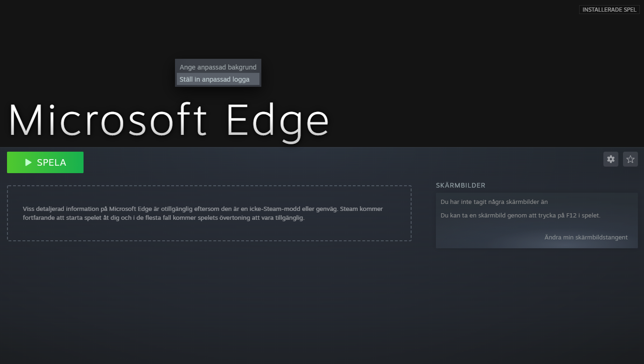This screenshot has width=644, height=364.
Task: Click the INSTALLERADE SPEL button
Action: tap(609, 10)
